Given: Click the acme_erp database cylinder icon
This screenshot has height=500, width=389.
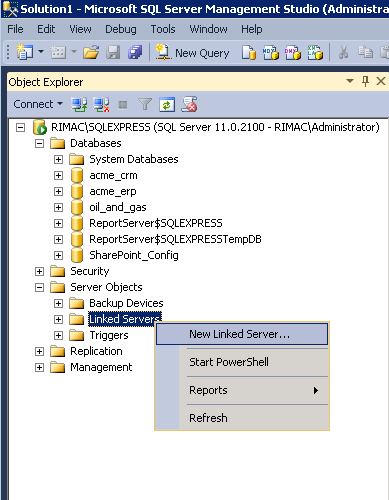Looking at the screenshot, I should tap(77, 191).
